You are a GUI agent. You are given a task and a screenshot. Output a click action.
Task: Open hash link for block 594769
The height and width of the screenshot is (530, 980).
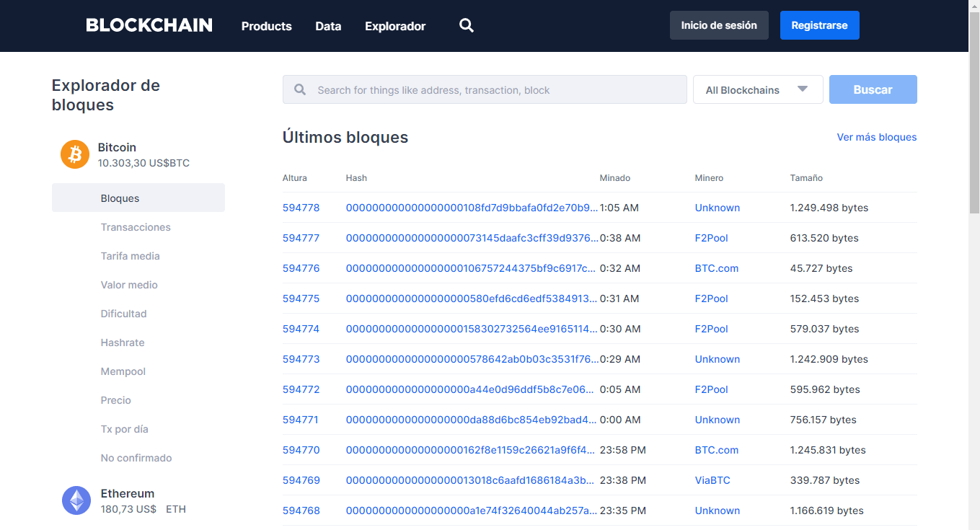tap(472, 480)
